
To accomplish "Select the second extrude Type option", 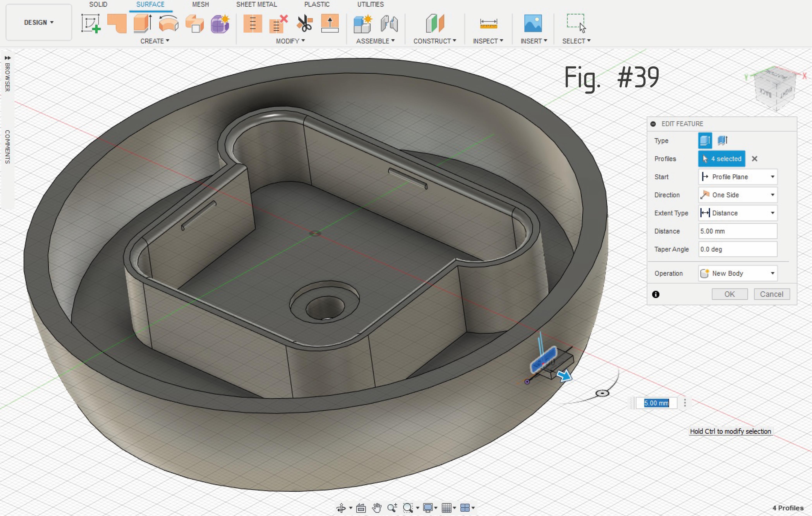I will pyautogui.click(x=722, y=140).
